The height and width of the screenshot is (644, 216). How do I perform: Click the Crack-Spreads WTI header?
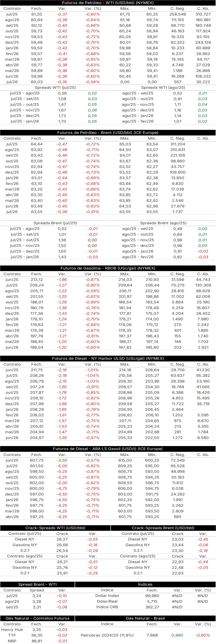pyautogui.click(x=55, y=528)
